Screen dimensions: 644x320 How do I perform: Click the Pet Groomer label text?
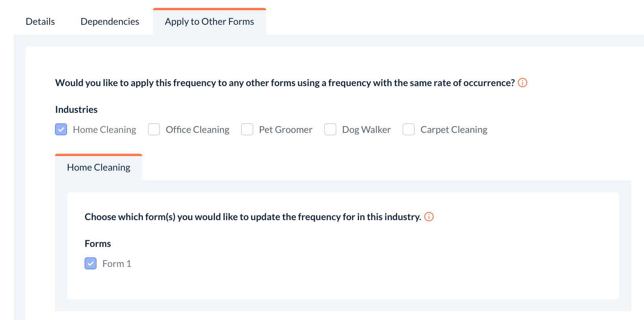285,130
